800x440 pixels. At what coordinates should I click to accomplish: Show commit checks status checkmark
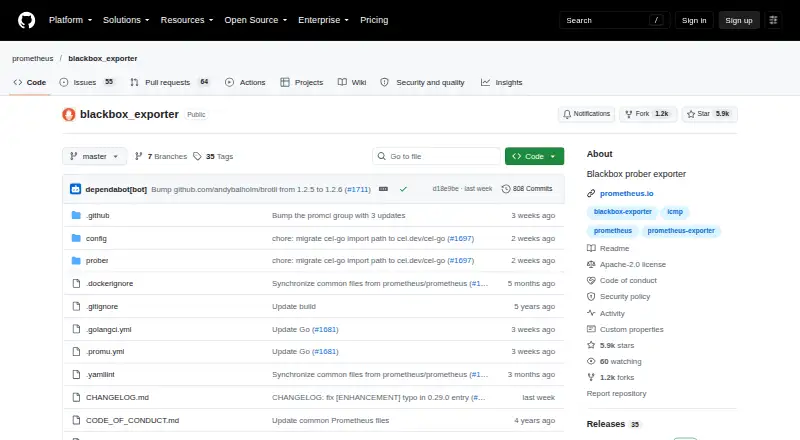[x=403, y=189]
